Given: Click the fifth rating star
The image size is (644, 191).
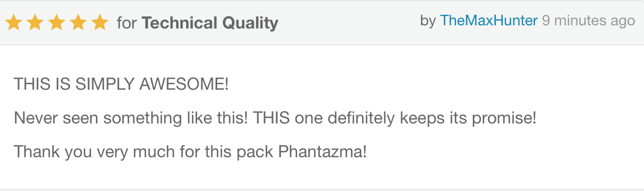Looking at the screenshot, I should click(x=99, y=23).
